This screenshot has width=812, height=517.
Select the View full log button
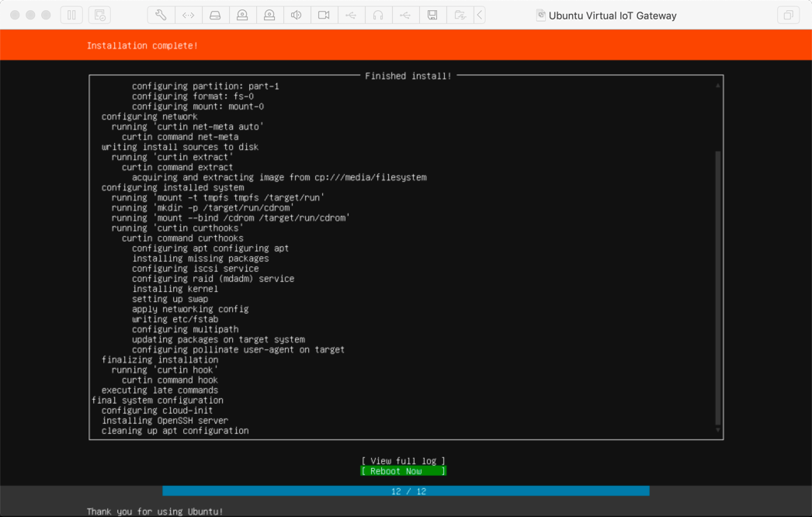404,460
